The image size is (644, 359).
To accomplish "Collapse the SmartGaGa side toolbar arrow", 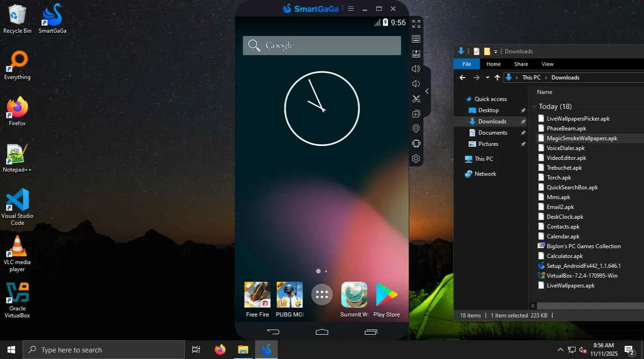I will point(427,91).
